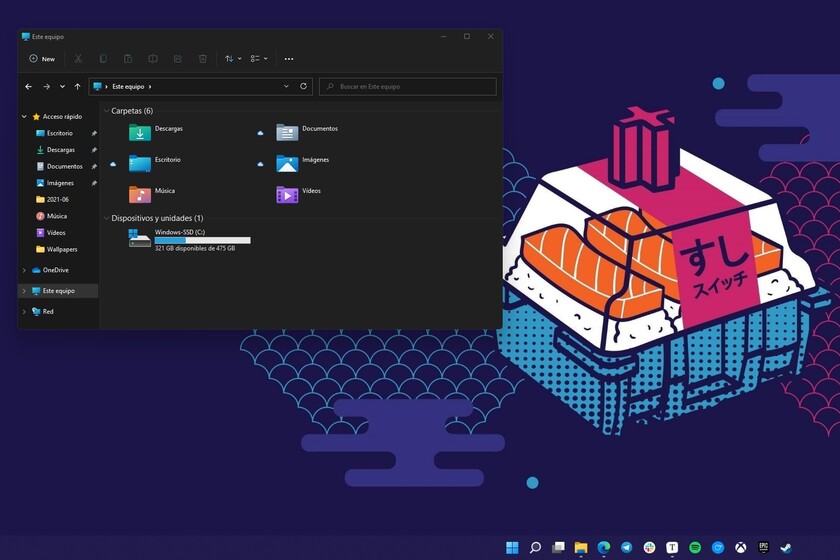The image size is (840, 560).
Task: Click the Refresh icon in address bar
Action: point(303,87)
